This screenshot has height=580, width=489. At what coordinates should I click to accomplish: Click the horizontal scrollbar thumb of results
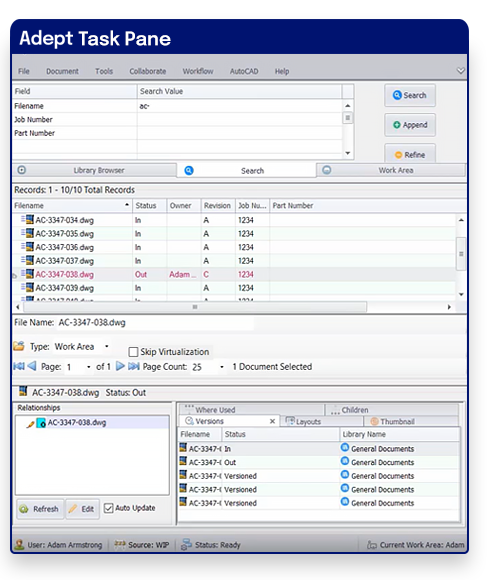[x=195, y=307]
